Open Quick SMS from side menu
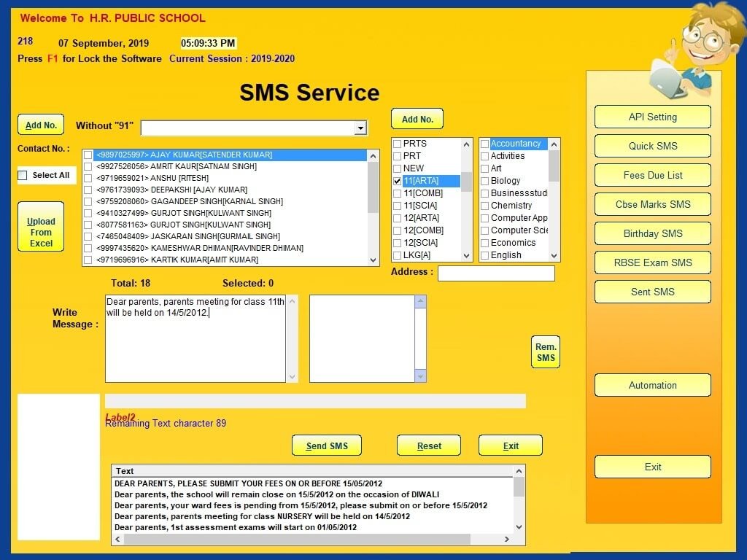747x560 pixels. click(x=653, y=146)
